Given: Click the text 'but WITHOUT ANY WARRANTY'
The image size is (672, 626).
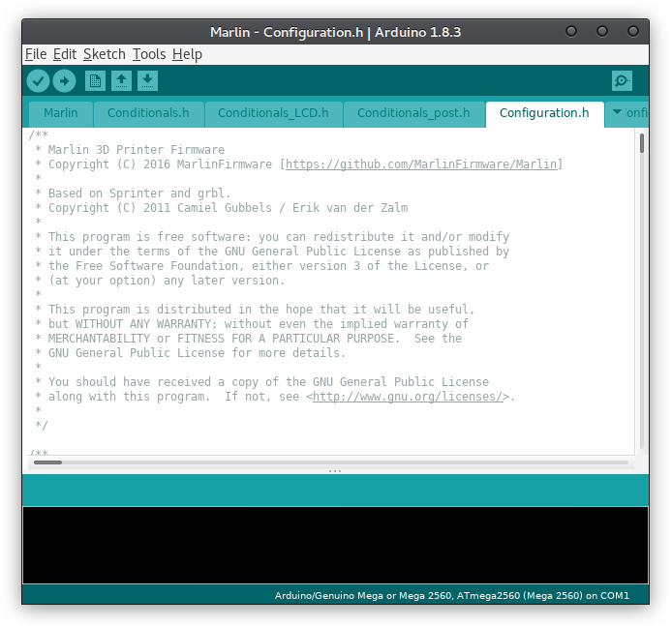Looking at the screenshot, I should click(x=130, y=324).
